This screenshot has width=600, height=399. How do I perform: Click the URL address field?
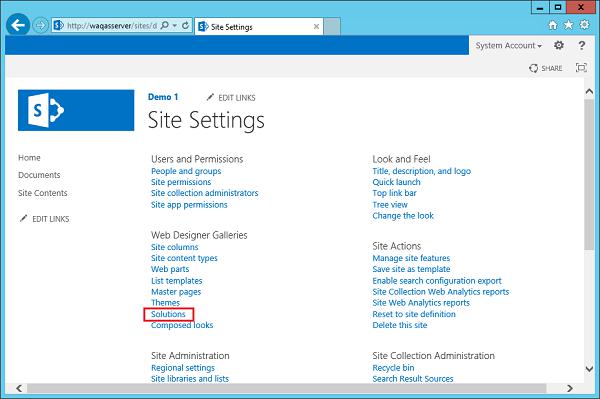(112, 26)
